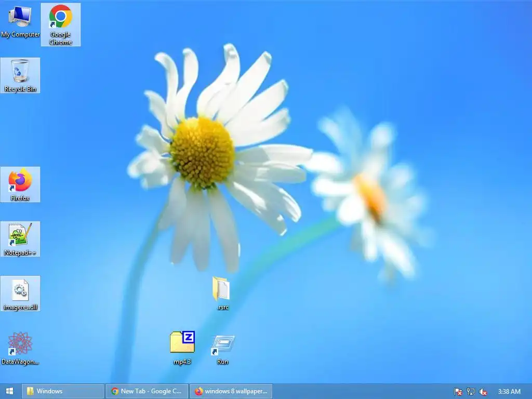This screenshot has width=532, height=399.
Task: Select the DataWagon shortcut icon
Action: [x=20, y=348]
